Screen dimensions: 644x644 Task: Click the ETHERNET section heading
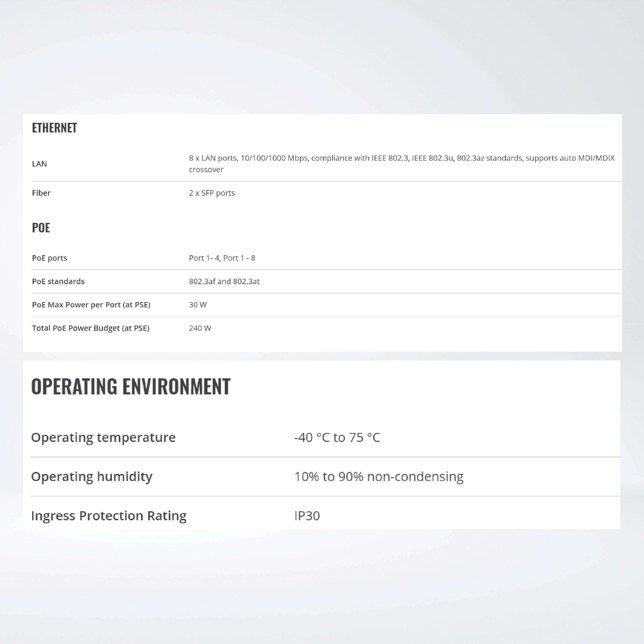(54, 128)
